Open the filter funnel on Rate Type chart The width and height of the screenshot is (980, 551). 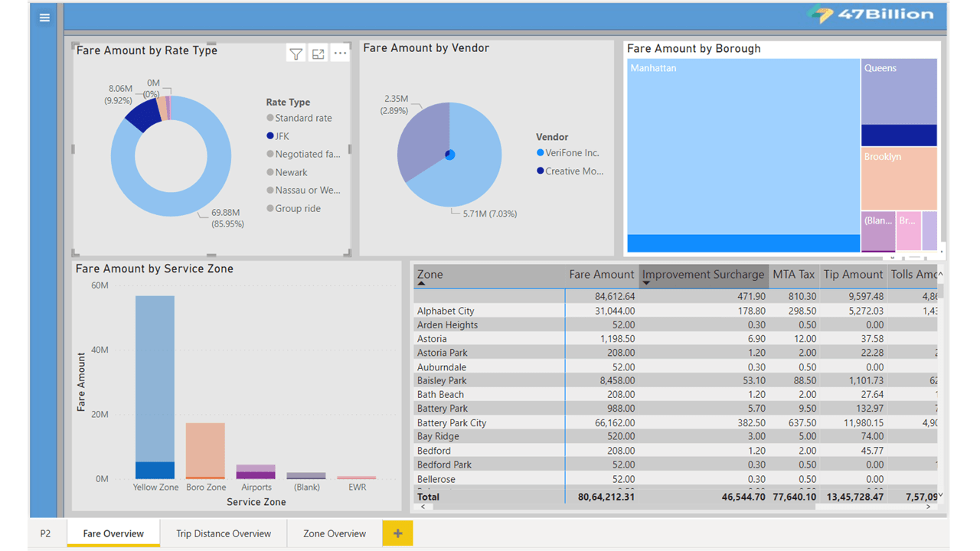[x=296, y=53]
